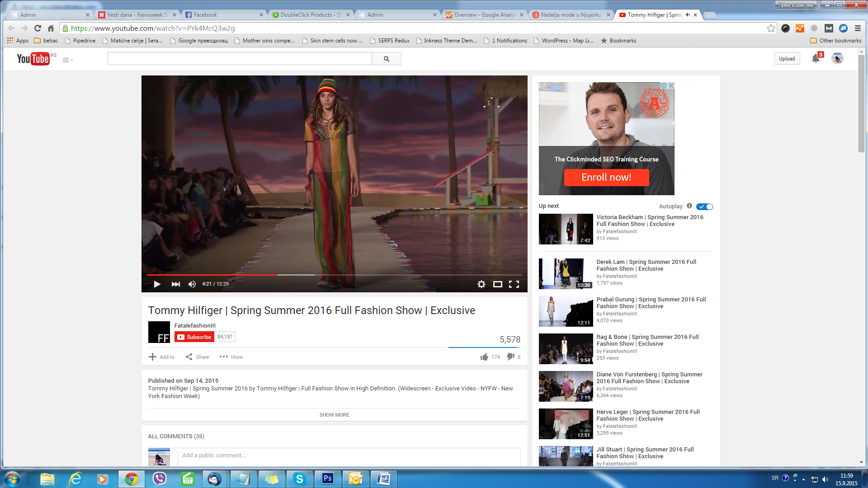Viewport: 868px width, 488px height.
Task: Subscribe to the FatalefashionIII channel
Action: (194, 337)
